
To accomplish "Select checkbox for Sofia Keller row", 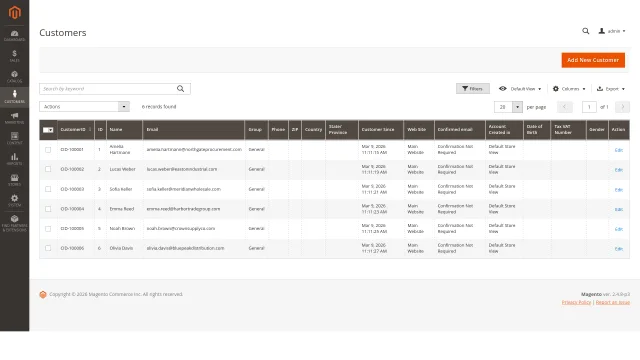I will click(x=48, y=189).
